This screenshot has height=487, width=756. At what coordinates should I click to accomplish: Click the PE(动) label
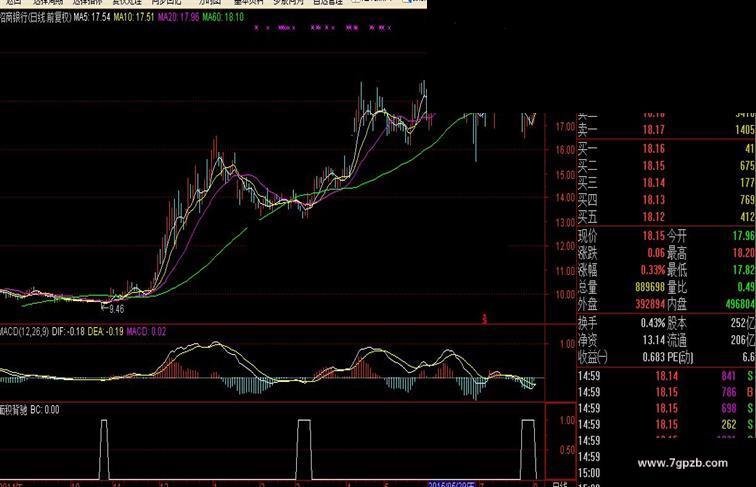coord(680,357)
